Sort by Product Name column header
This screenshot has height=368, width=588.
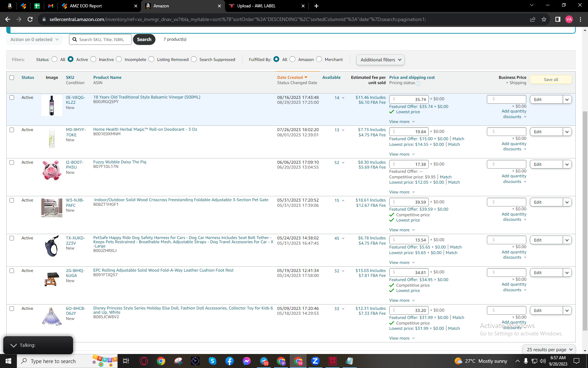(107, 77)
